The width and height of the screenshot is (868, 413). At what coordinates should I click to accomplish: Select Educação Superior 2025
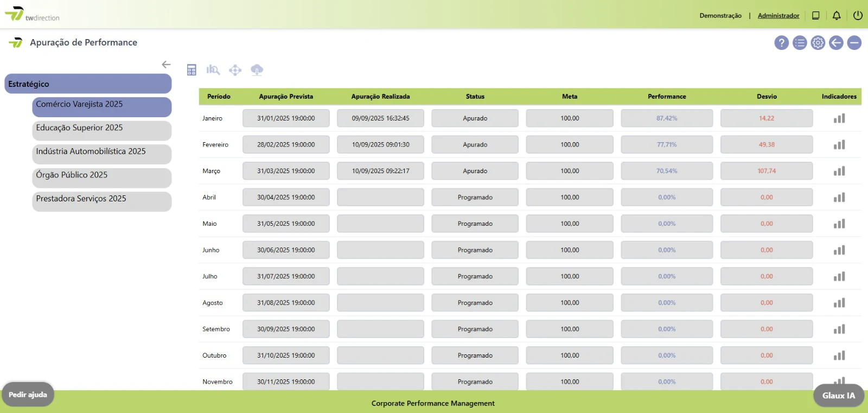[102, 130]
